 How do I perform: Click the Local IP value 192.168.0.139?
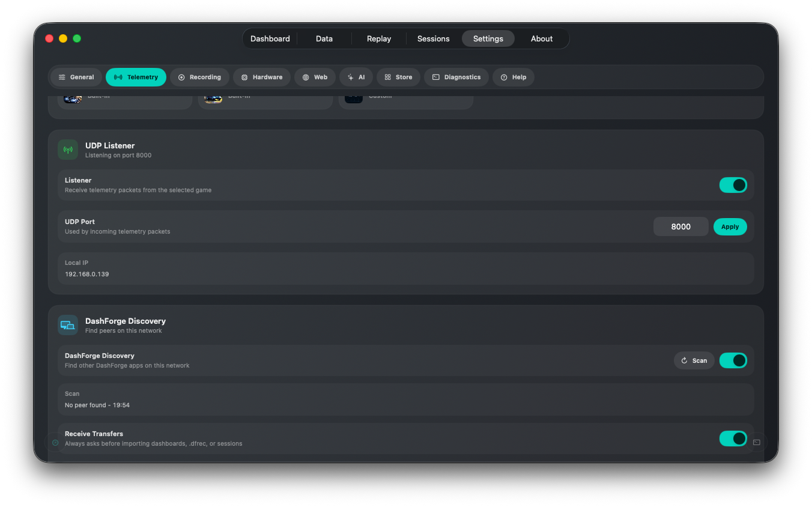(87, 274)
